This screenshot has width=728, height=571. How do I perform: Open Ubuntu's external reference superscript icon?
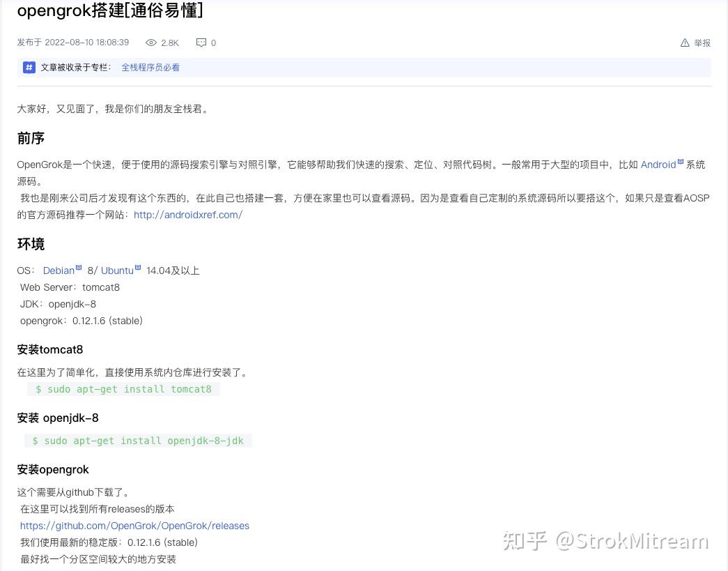coord(137,266)
